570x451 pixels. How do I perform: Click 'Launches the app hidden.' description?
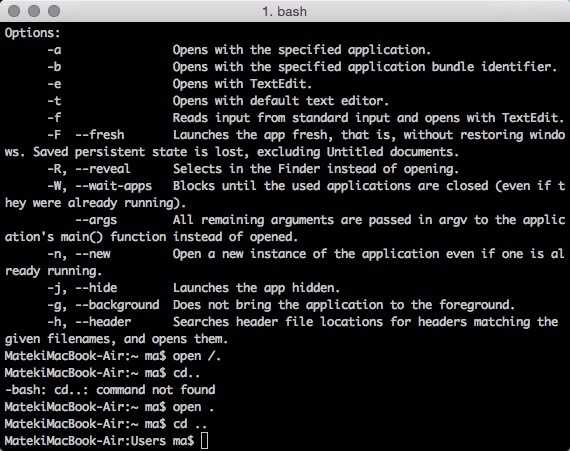click(256, 288)
